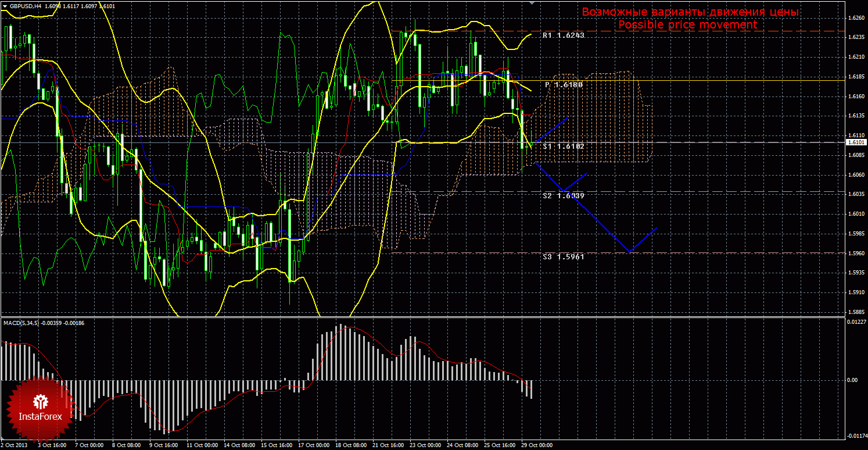Click the 1.5910 price axis value
868x450 pixels.
click(x=856, y=292)
